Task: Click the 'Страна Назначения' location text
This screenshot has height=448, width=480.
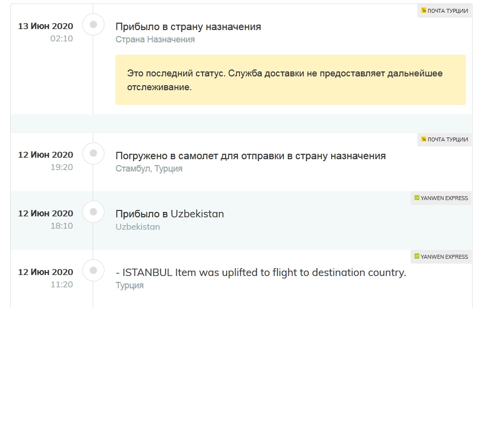Action: (x=155, y=39)
